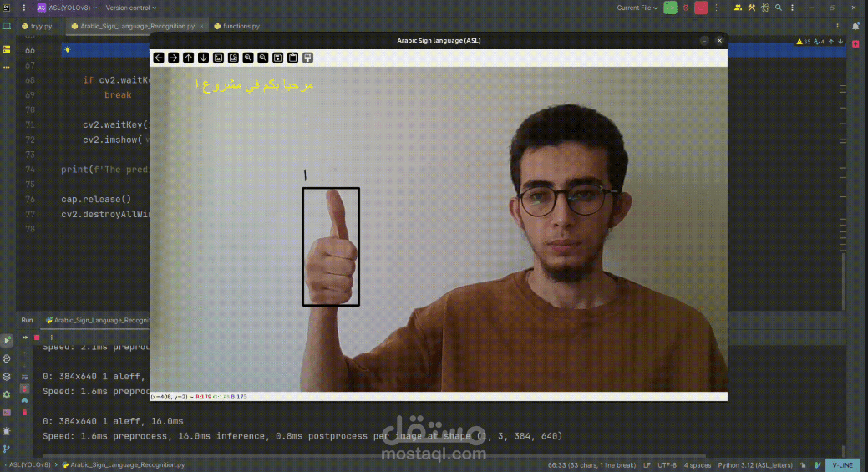
Task: Toggle scroll to end in Run console
Action: click(24, 389)
